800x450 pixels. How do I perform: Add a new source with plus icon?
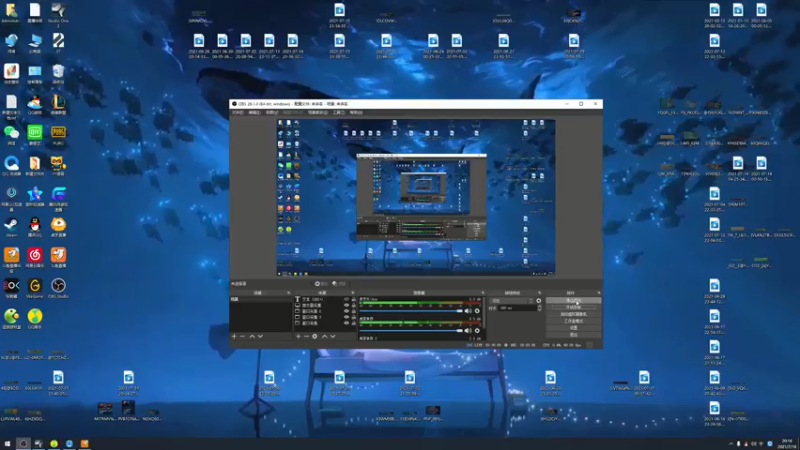tap(298, 337)
